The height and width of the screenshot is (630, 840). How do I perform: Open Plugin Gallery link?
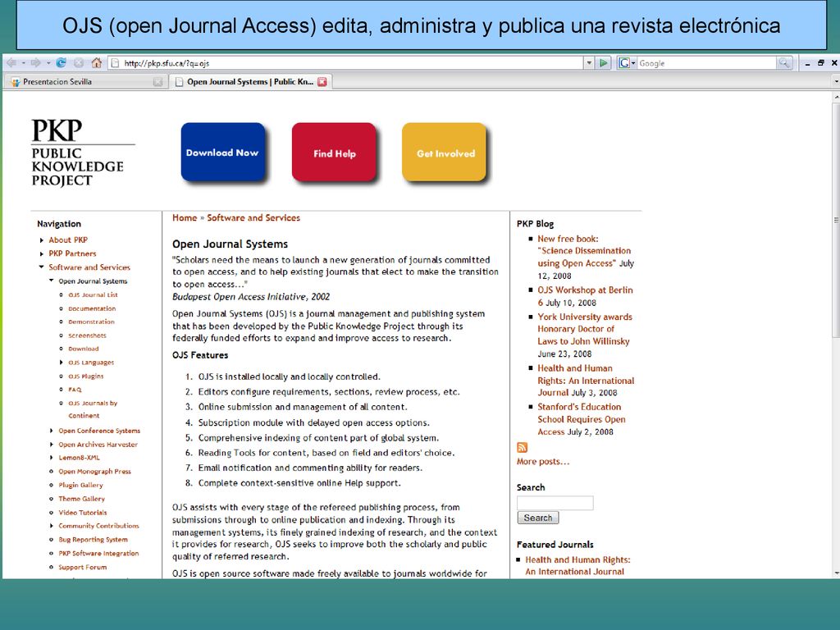pyautogui.click(x=80, y=485)
